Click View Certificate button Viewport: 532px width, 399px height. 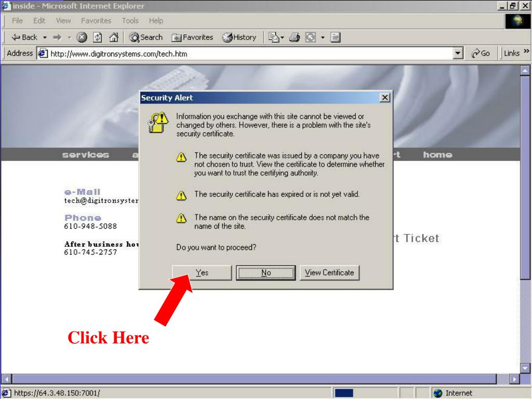click(x=329, y=273)
